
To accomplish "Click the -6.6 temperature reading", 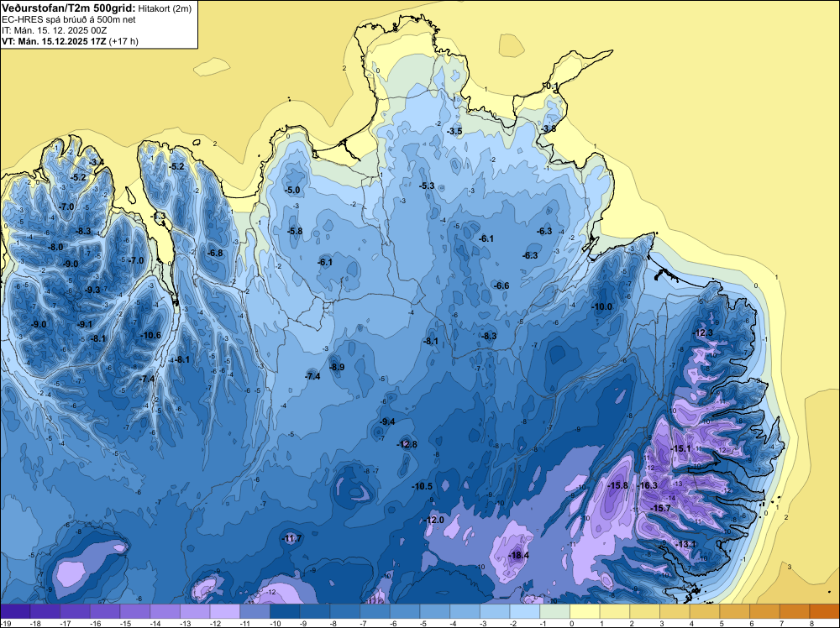I will pos(501,286).
